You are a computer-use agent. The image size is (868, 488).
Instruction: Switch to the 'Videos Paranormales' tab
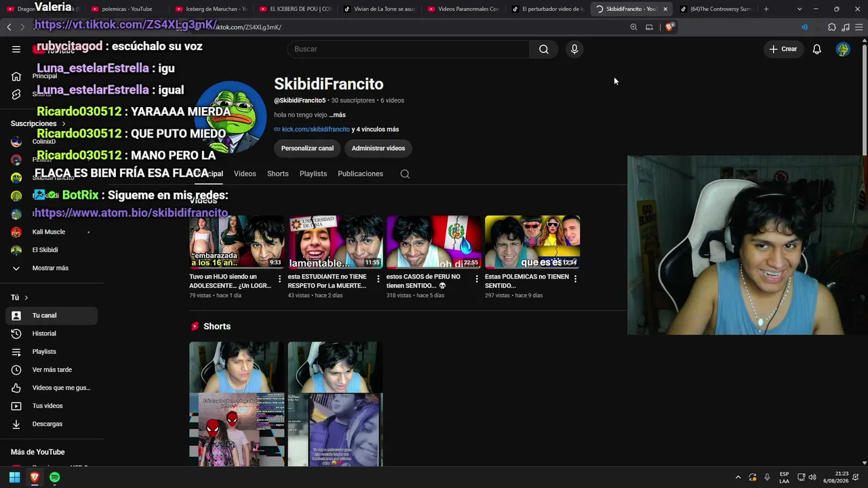coord(464,9)
